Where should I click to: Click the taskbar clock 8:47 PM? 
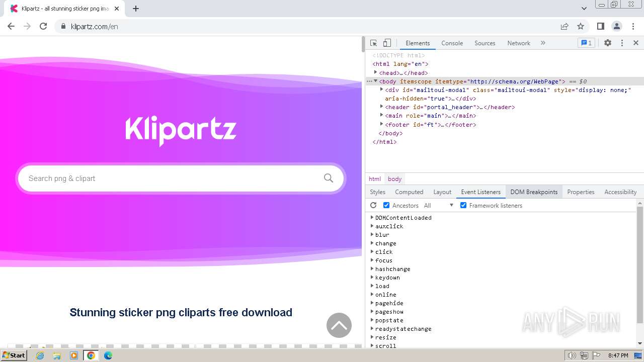618,355
